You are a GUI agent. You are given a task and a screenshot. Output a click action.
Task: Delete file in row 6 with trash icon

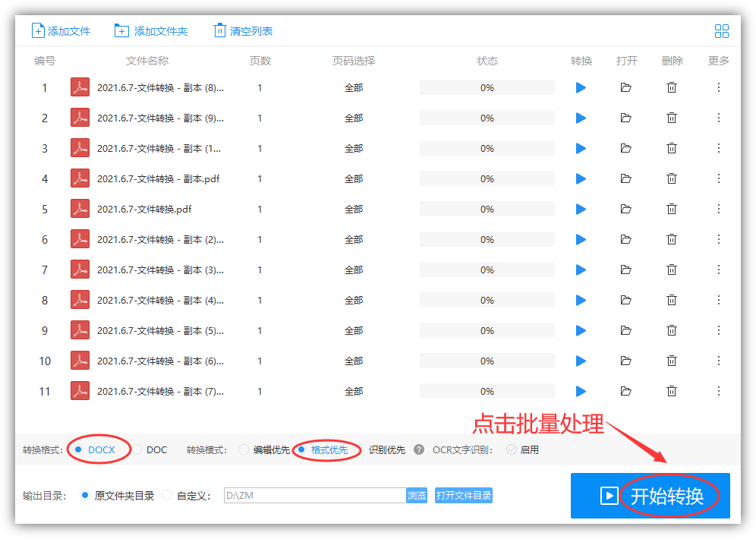point(672,240)
